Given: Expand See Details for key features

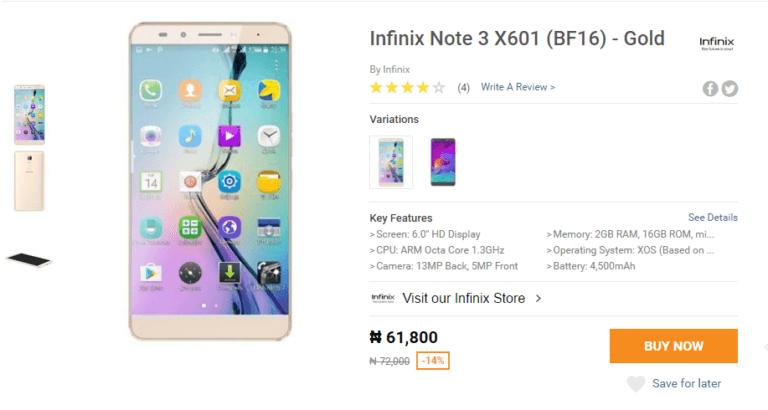Looking at the screenshot, I should click(712, 217).
